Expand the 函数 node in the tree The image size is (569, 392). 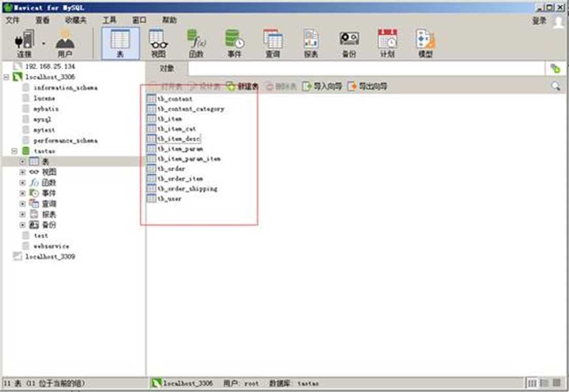pos(22,182)
